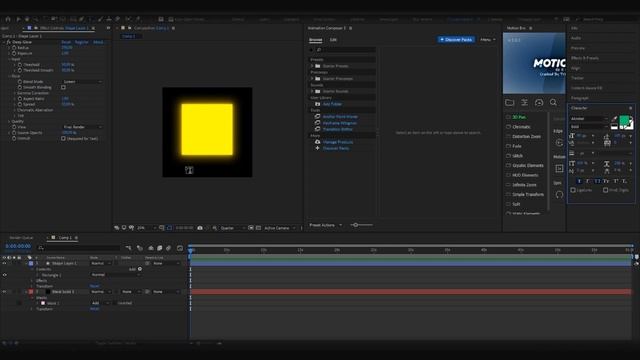This screenshot has height=360, width=640.
Task: Click the Add Folder link
Action: (x=332, y=104)
